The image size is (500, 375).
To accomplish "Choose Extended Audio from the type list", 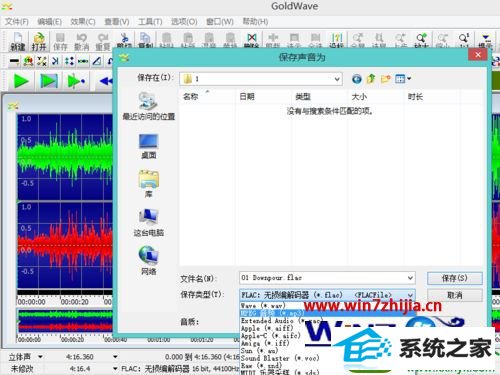I will coord(282,321).
